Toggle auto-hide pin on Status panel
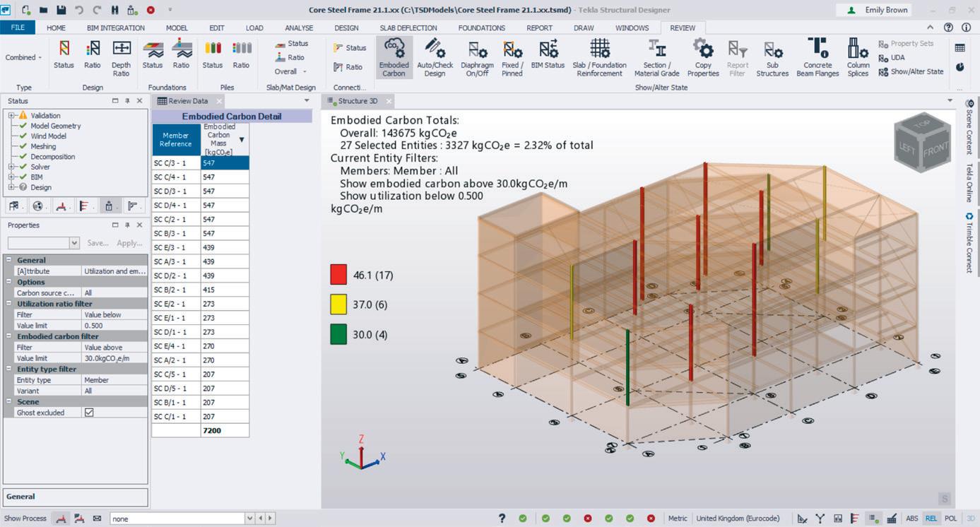 pos(128,101)
